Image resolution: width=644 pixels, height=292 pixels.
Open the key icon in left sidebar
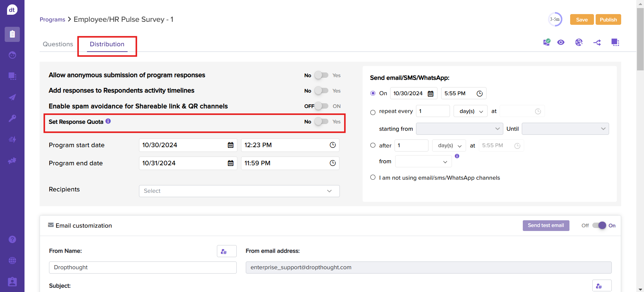12,118
